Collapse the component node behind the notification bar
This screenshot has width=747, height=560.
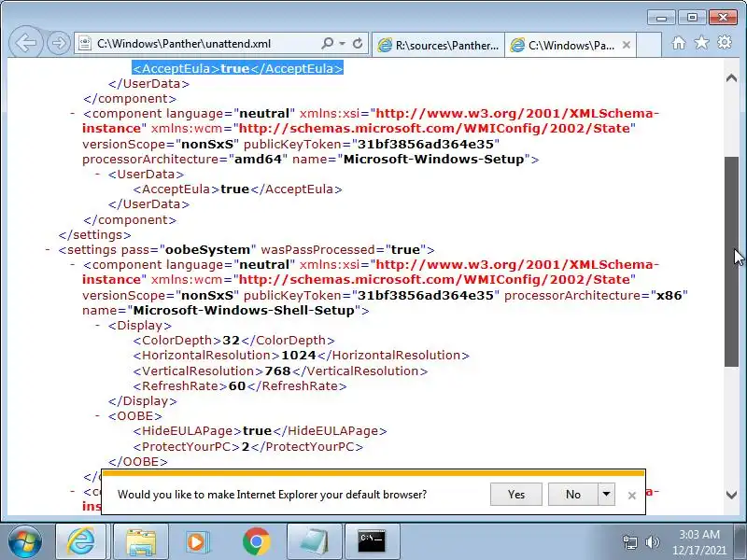coord(73,491)
